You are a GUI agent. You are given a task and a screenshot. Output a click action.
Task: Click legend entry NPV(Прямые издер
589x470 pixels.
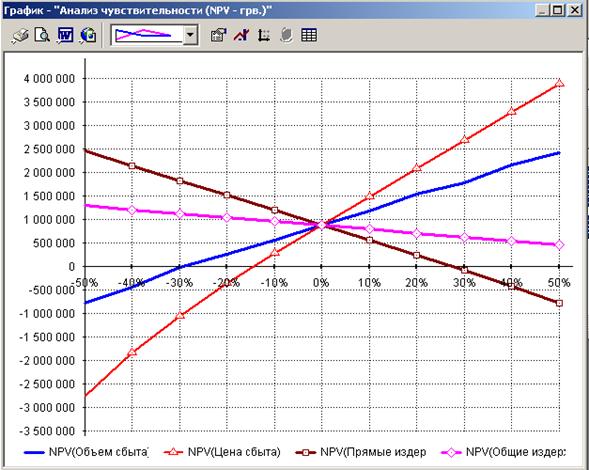click(361, 452)
